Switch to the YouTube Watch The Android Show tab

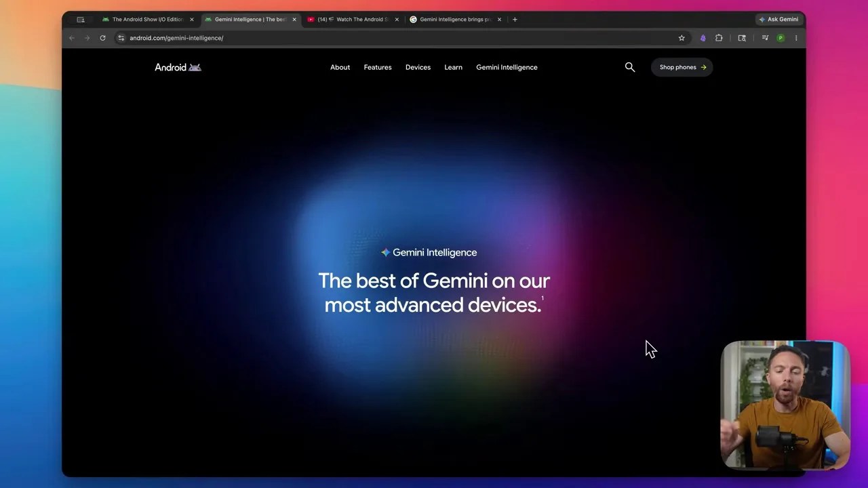coord(353,20)
